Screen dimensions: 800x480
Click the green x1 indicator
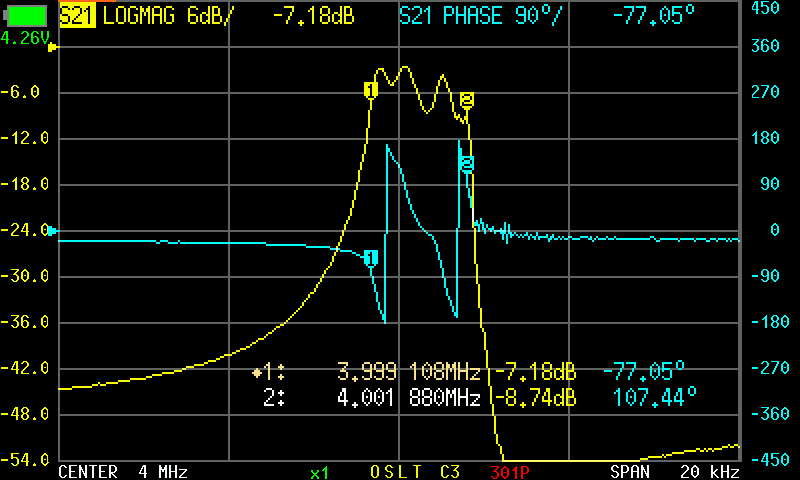pyautogui.click(x=319, y=473)
